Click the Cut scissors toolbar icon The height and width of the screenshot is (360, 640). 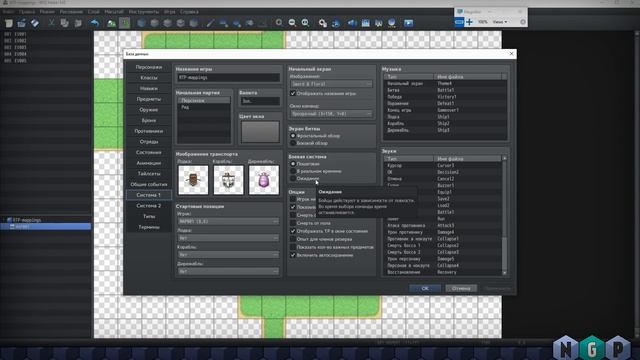51,23
